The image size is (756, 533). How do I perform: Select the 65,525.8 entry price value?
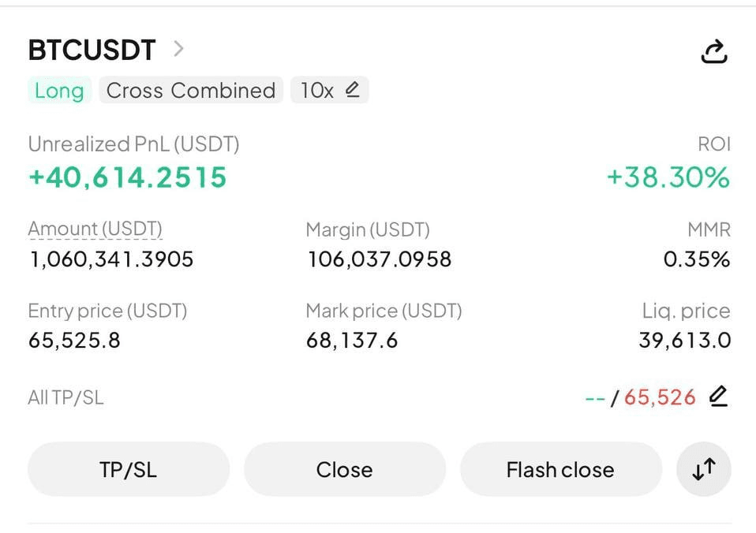pos(74,341)
